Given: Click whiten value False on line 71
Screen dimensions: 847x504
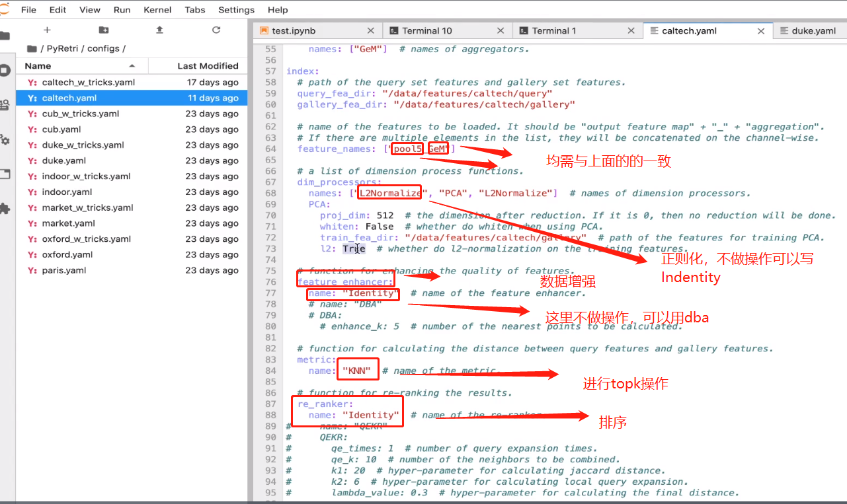Looking at the screenshot, I should click(379, 227).
